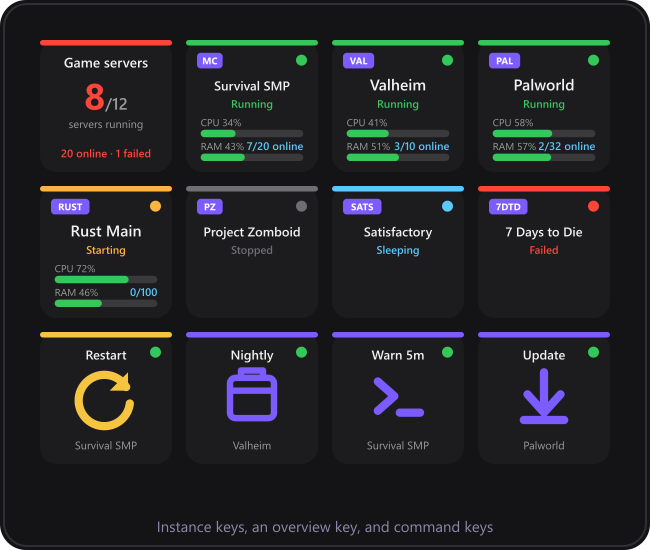Click the PZ badge on Project Zomboid key
650x550 pixels.
click(210, 207)
